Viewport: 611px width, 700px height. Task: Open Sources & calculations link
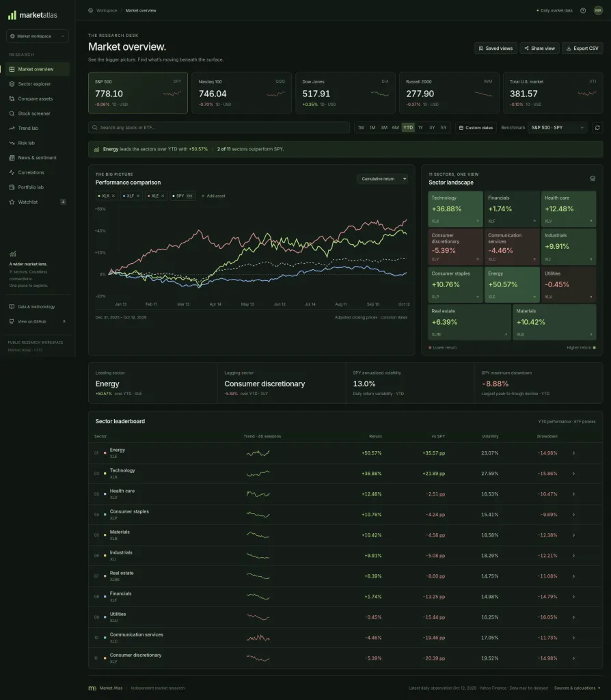577,688
